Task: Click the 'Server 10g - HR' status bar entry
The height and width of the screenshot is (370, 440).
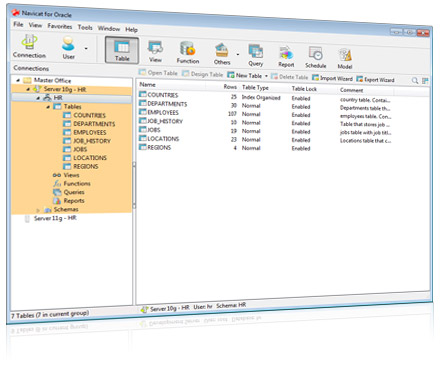Action: [x=166, y=309]
